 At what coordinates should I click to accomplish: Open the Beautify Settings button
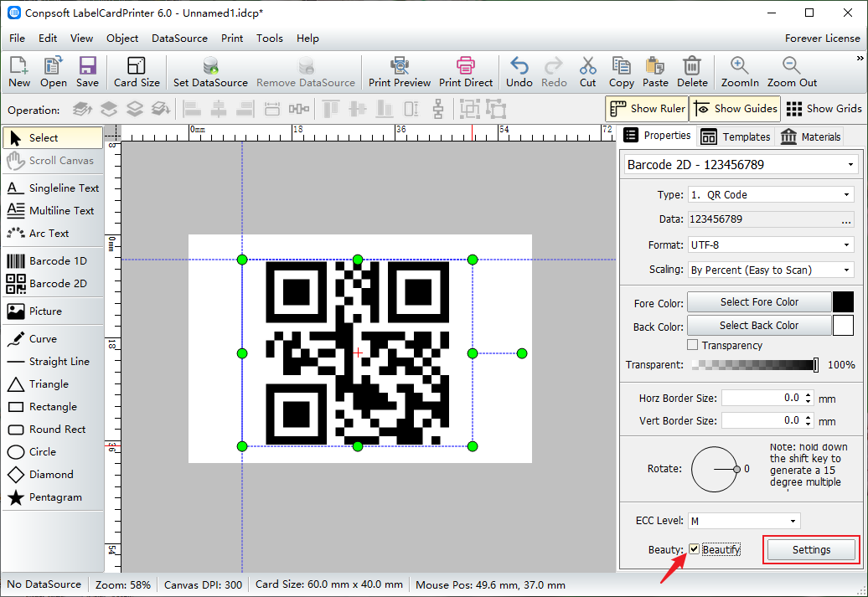click(812, 550)
